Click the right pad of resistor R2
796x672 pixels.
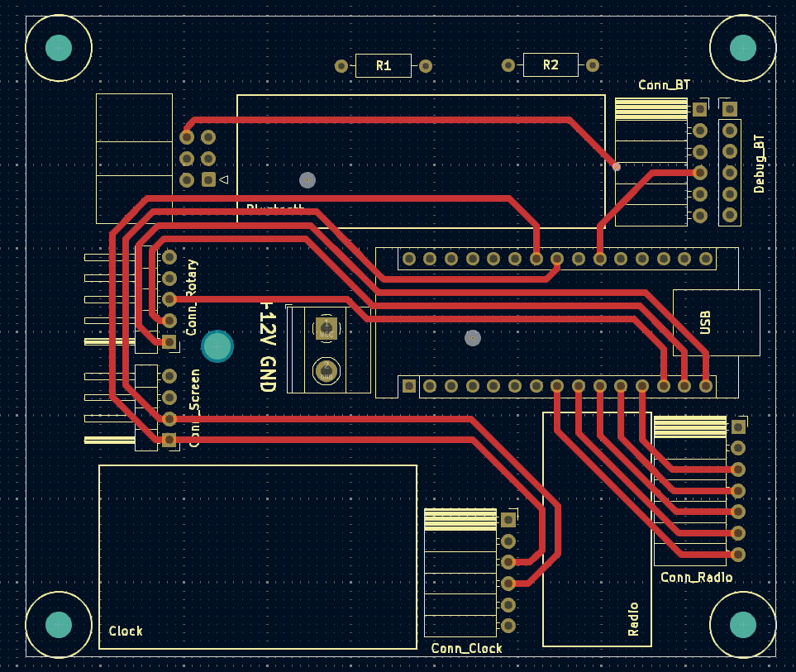(593, 65)
